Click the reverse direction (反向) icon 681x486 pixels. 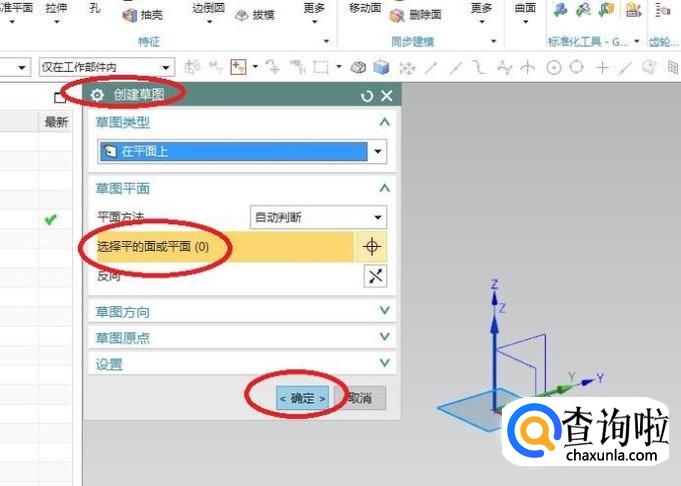point(375,276)
